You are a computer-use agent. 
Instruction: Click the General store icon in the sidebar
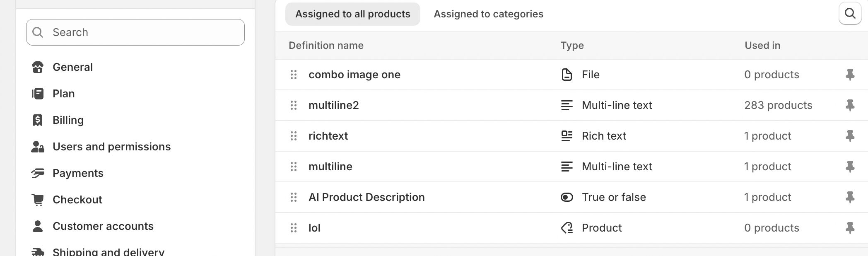(x=38, y=67)
